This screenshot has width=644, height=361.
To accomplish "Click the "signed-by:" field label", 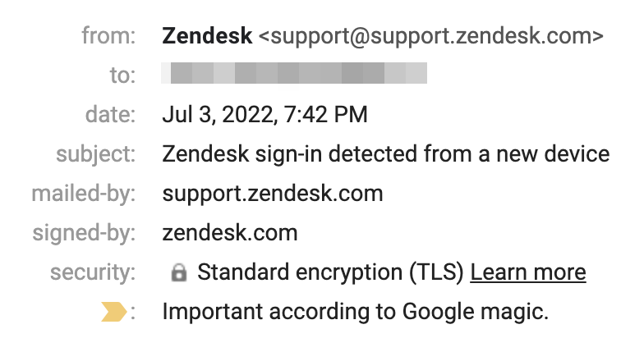I will click(x=84, y=233).
